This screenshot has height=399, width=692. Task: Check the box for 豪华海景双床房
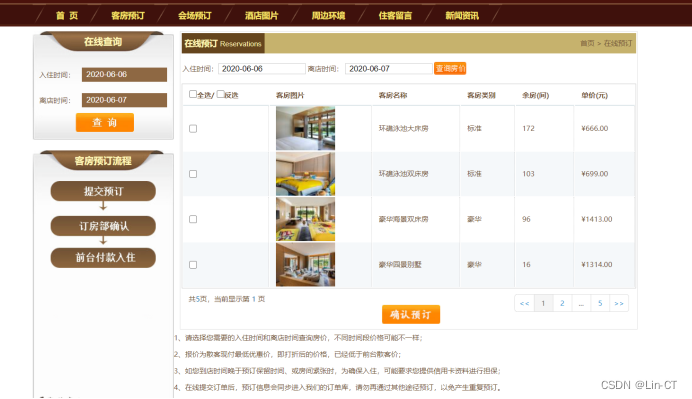193,219
